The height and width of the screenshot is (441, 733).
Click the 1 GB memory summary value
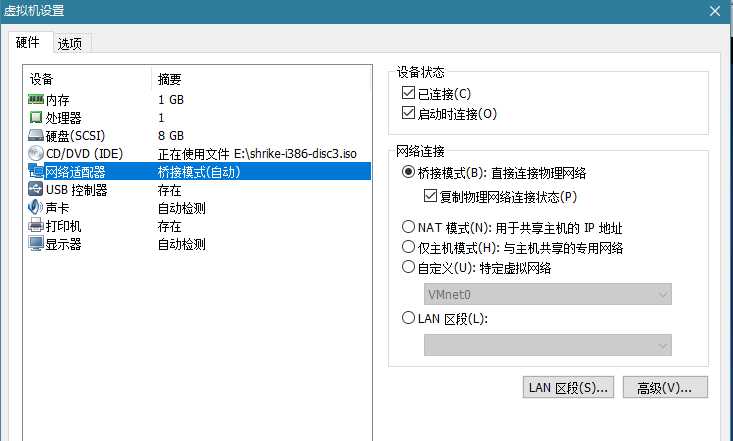[x=171, y=100]
